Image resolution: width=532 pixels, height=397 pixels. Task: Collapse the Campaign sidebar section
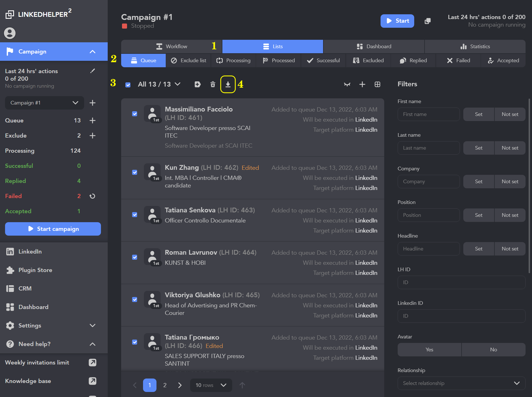tap(93, 52)
